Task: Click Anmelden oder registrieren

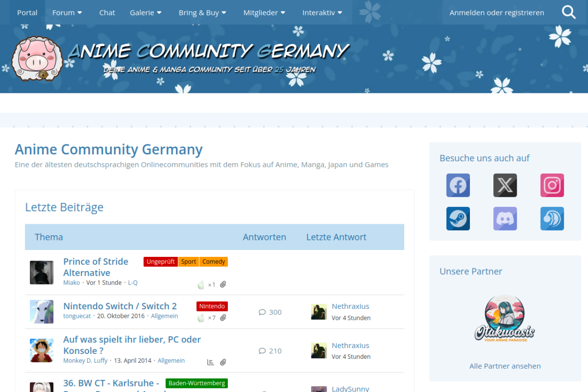Action: click(497, 12)
